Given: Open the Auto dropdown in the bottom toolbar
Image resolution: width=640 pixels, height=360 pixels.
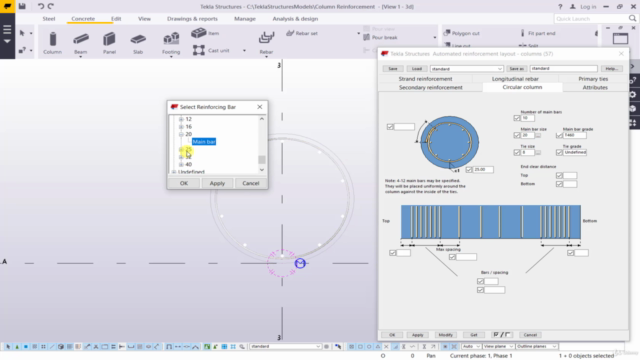Looking at the screenshot, I should (x=471, y=347).
